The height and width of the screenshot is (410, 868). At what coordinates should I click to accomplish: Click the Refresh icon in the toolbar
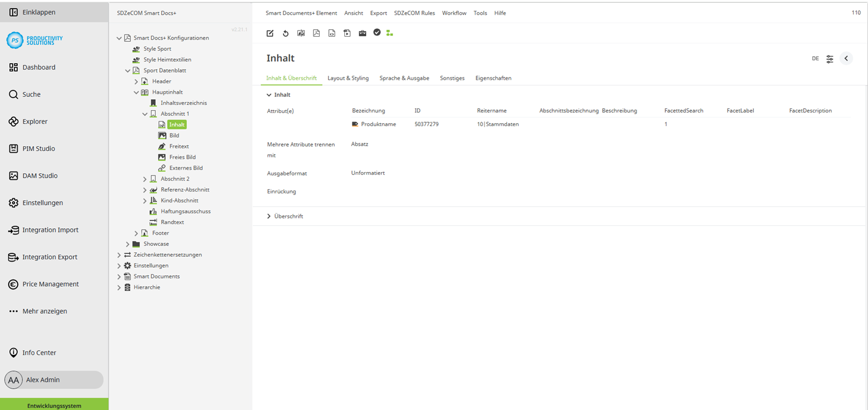(285, 33)
